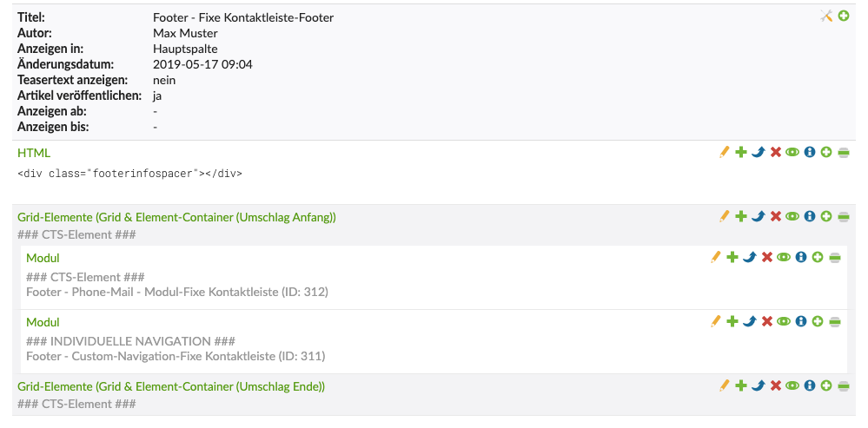Toggle visibility of the HTML element
868x428 pixels.
point(792,152)
